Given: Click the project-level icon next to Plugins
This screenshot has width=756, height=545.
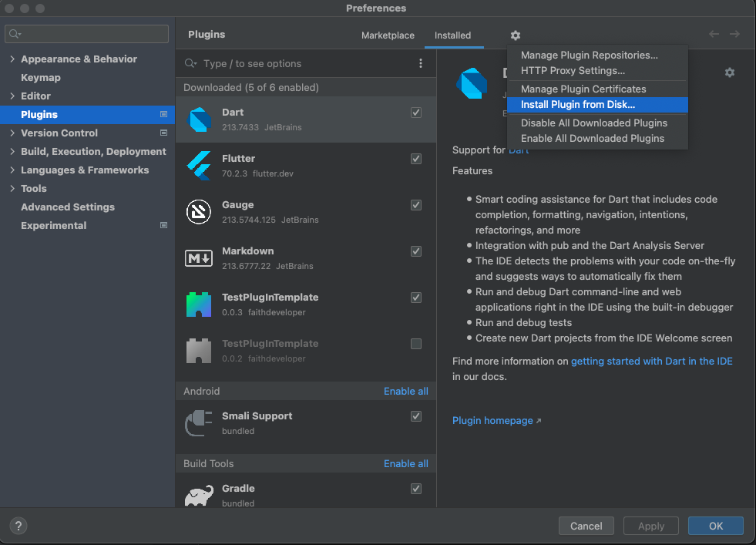Looking at the screenshot, I should (x=163, y=114).
